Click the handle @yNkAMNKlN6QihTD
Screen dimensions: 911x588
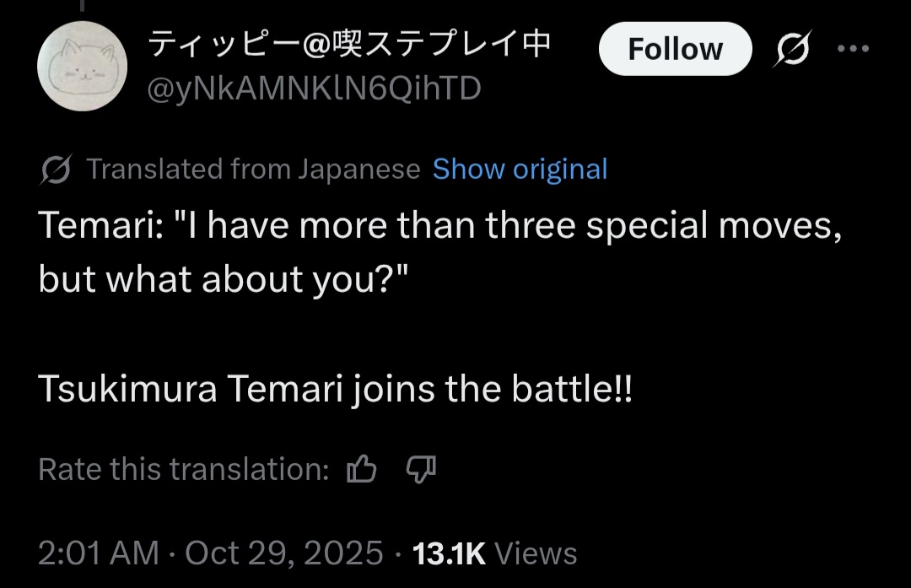pyautogui.click(x=314, y=88)
